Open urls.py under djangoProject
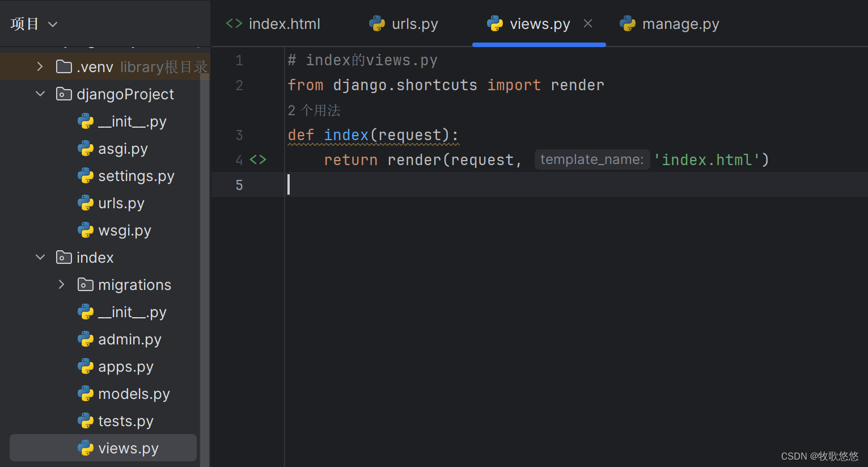This screenshot has height=467, width=868. (121, 203)
